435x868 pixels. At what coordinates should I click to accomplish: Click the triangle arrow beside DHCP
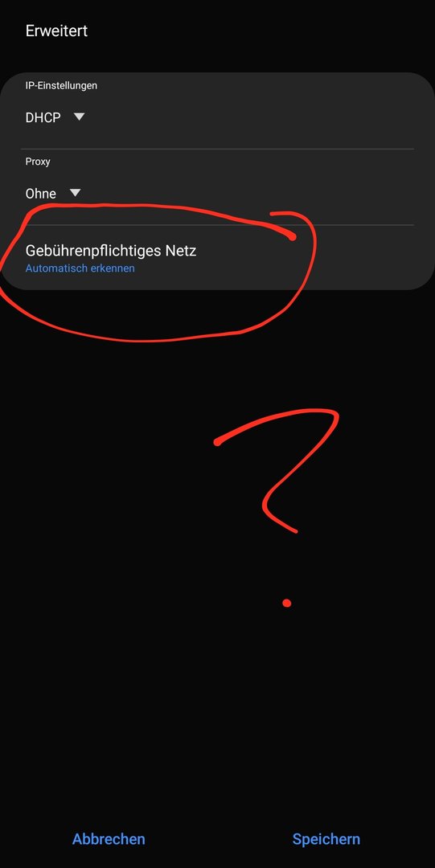(x=80, y=117)
